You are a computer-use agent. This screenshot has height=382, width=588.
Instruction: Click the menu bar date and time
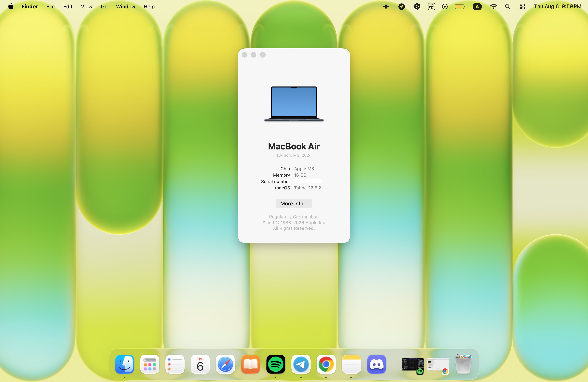click(x=557, y=6)
